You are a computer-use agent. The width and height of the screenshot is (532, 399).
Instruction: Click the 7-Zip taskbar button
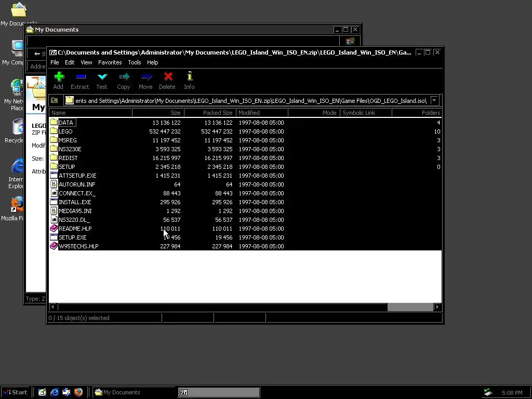pos(219,392)
